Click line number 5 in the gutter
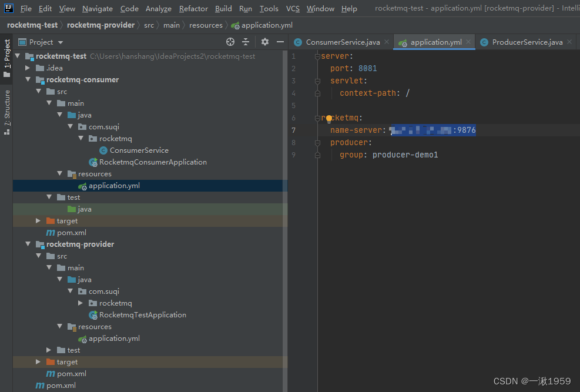The height and width of the screenshot is (392, 580). [x=293, y=106]
